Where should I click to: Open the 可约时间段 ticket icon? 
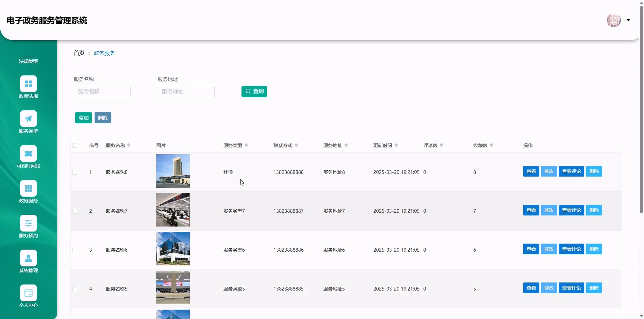(x=28, y=153)
